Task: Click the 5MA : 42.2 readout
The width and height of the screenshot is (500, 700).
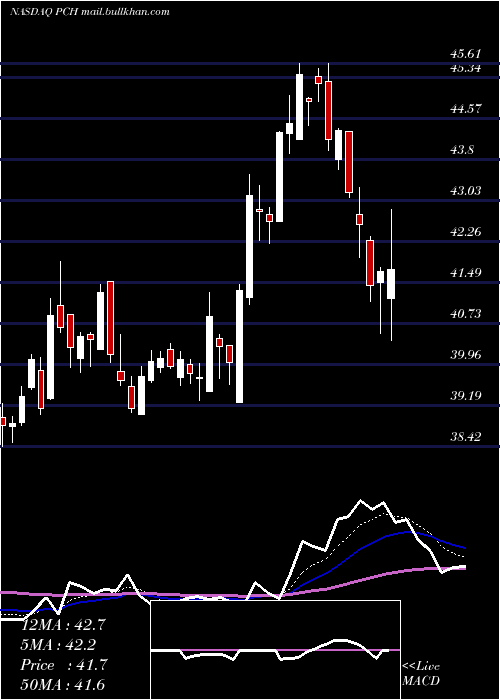Action: pyautogui.click(x=58, y=645)
